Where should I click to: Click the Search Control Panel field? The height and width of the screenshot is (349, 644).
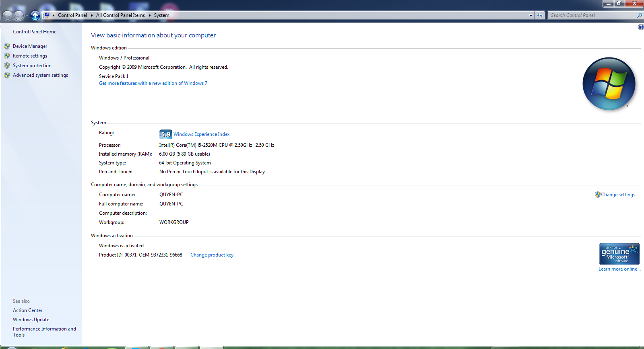pos(592,15)
